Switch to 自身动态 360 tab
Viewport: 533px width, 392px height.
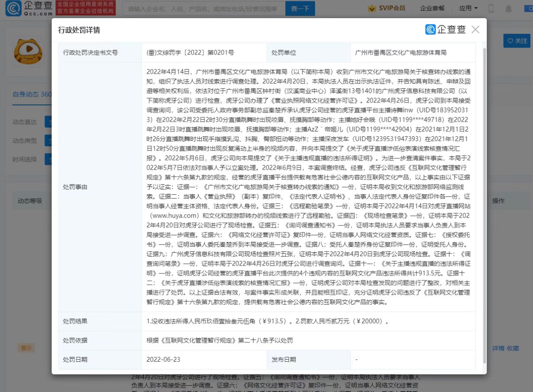[x=31, y=94]
